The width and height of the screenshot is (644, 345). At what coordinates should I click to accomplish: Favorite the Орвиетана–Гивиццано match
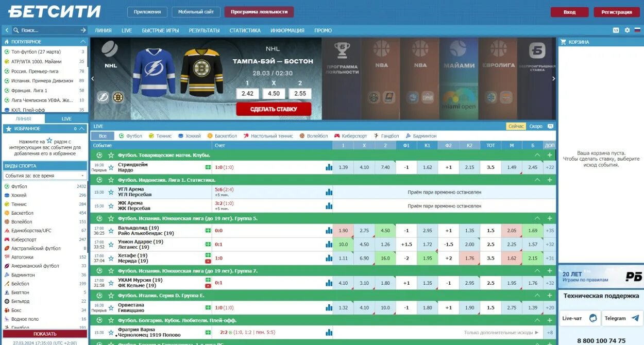111,308
